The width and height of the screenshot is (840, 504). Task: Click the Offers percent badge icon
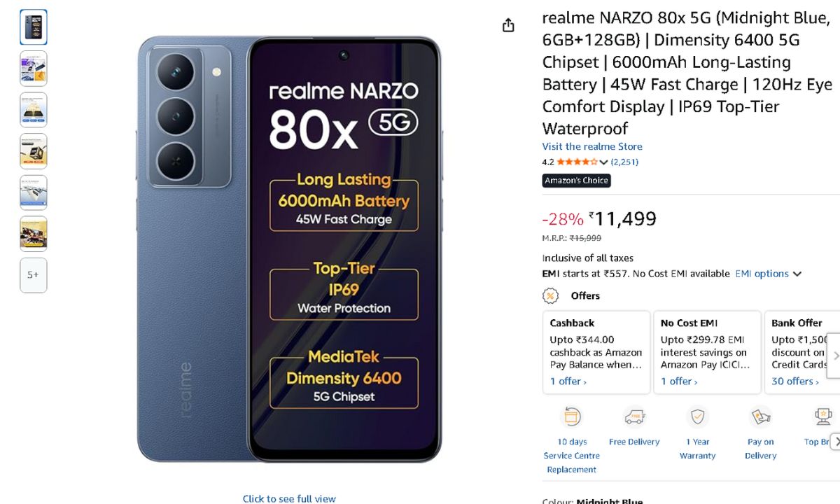(x=551, y=295)
